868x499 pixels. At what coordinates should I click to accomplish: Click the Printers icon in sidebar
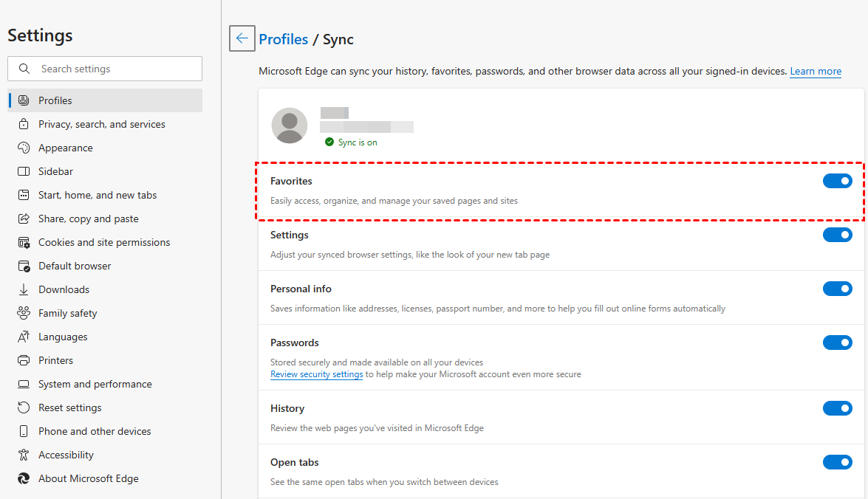[x=24, y=360]
